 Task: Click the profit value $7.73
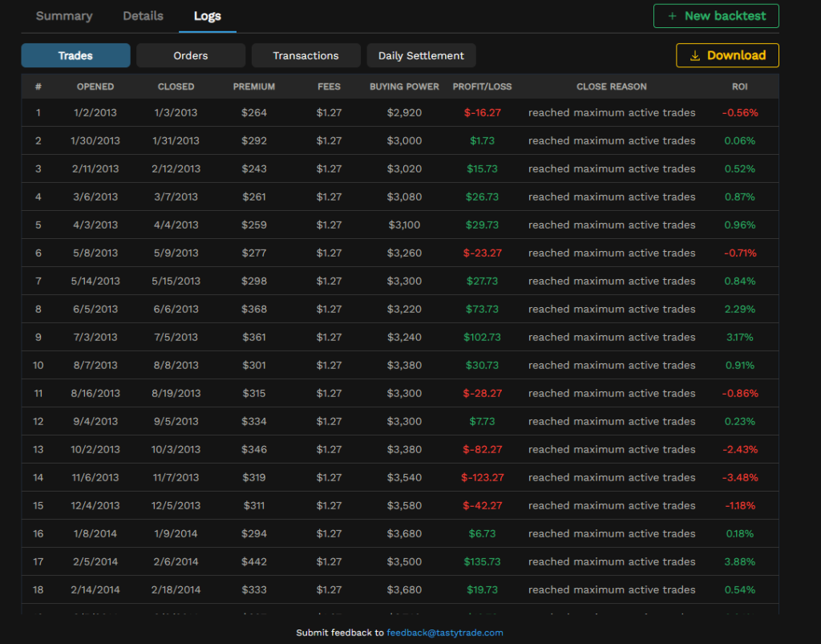point(482,422)
